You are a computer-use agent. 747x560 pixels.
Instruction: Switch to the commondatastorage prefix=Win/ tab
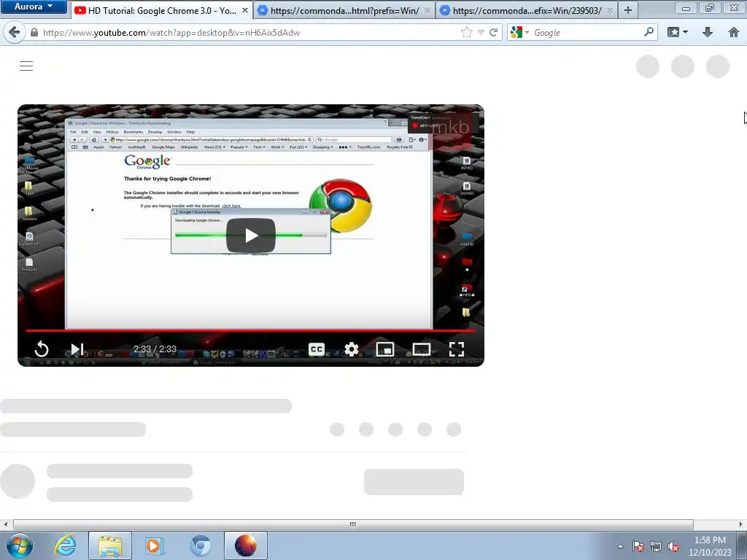pyautogui.click(x=344, y=10)
